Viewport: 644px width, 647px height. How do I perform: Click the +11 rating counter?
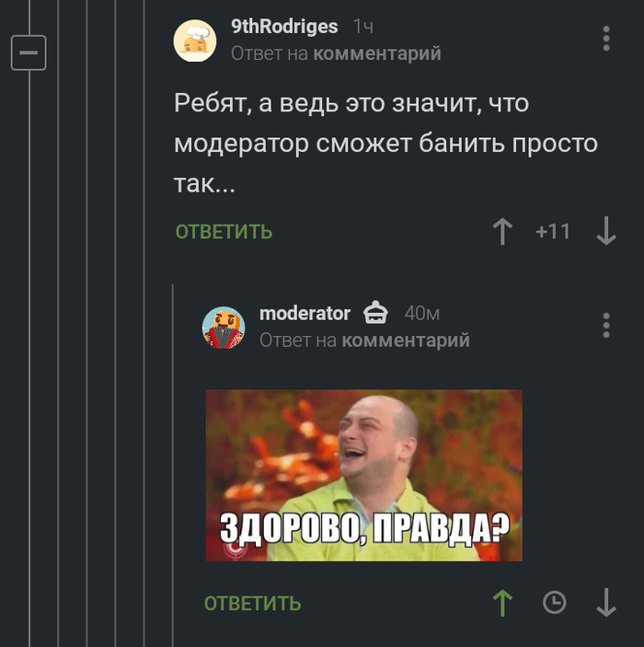tap(553, 231)
